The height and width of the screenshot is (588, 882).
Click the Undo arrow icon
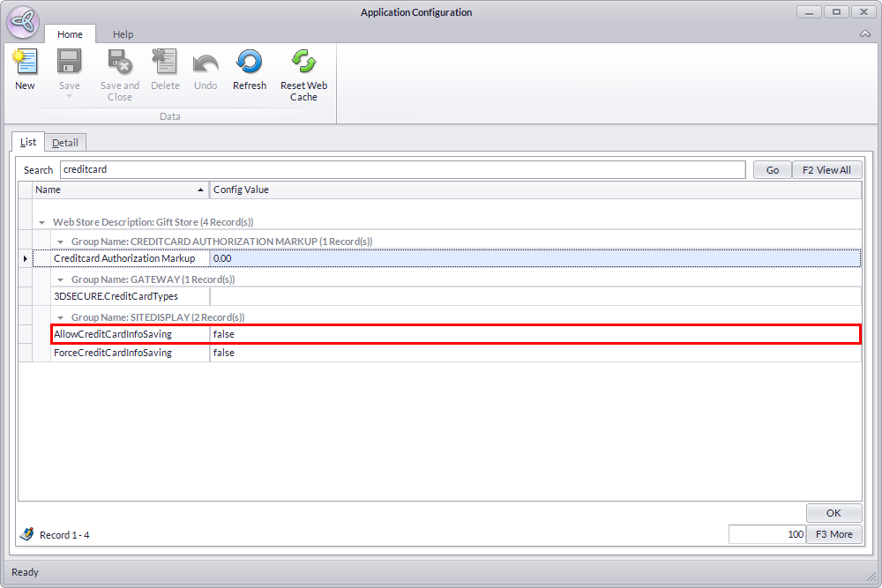(206, 63)
